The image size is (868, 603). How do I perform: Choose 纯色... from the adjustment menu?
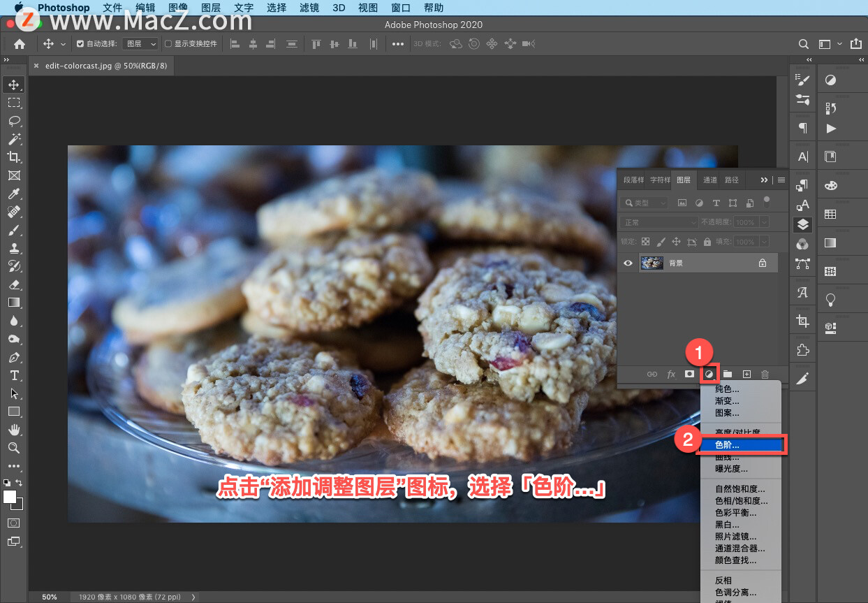(742, 389)
